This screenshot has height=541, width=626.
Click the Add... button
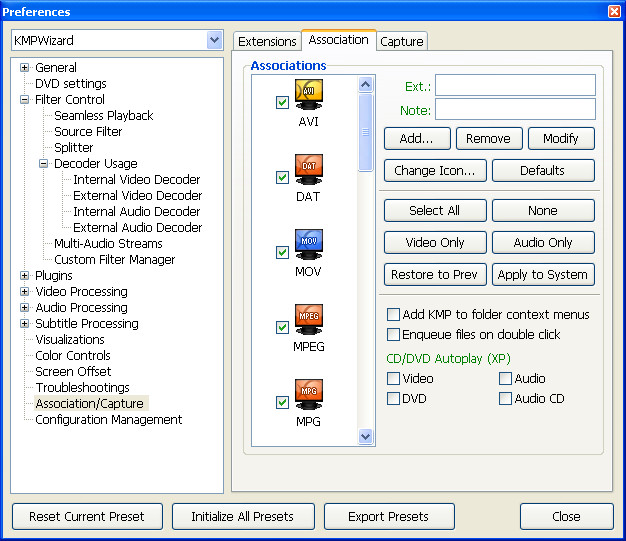pyautogui.click(x=417, y=139)
